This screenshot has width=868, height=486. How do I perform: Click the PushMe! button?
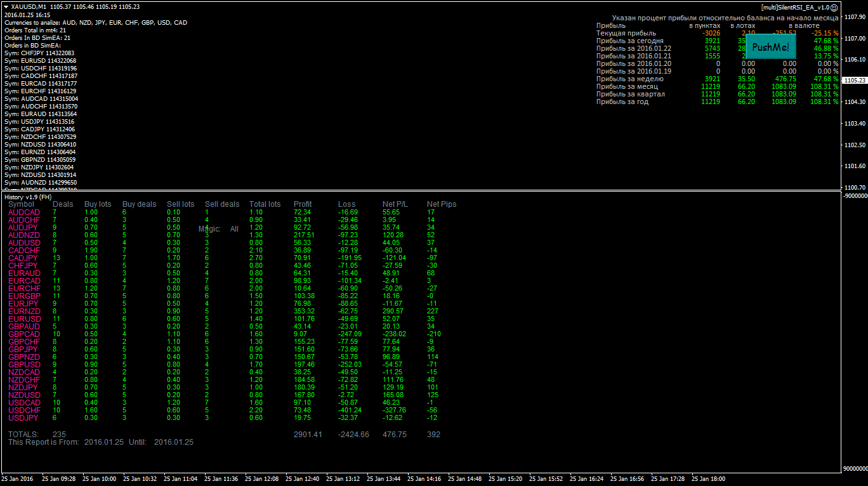coord(770,47)
